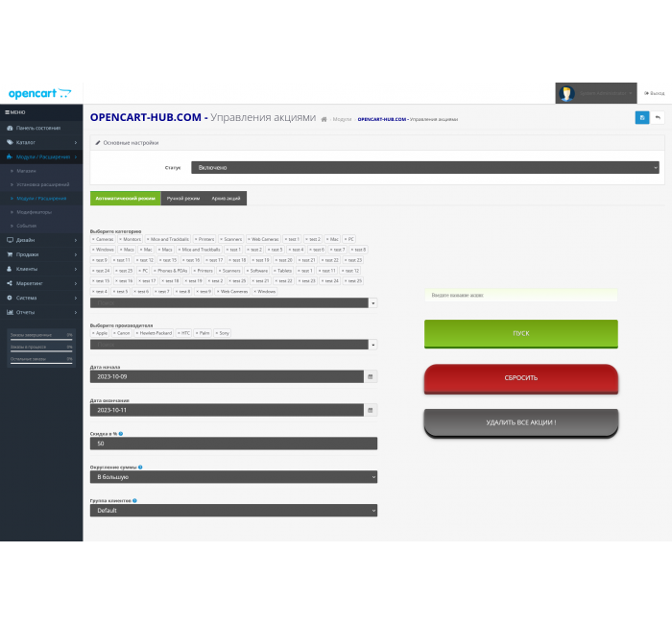
Task: Click the manufacturer Поиск search field
Action: coord(229,345)
